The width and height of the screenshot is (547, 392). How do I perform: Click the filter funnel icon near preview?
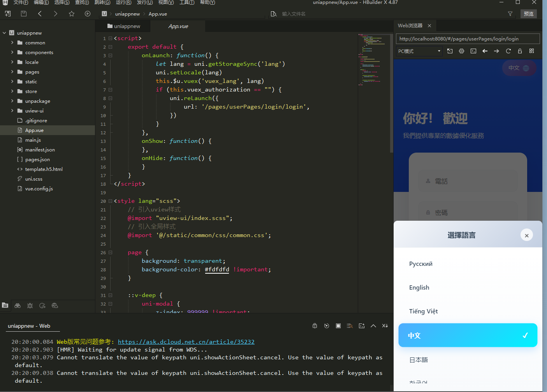tap(510, 14)
